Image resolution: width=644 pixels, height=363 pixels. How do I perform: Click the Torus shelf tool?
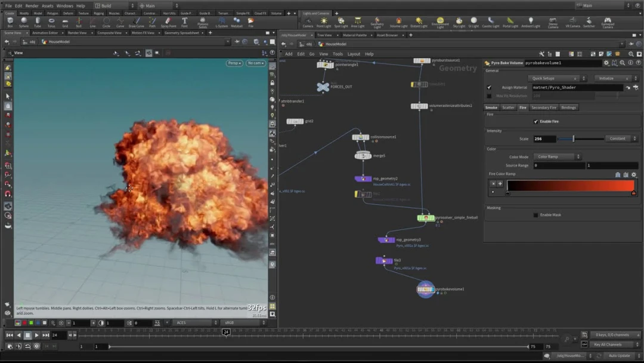click(51, 21)
